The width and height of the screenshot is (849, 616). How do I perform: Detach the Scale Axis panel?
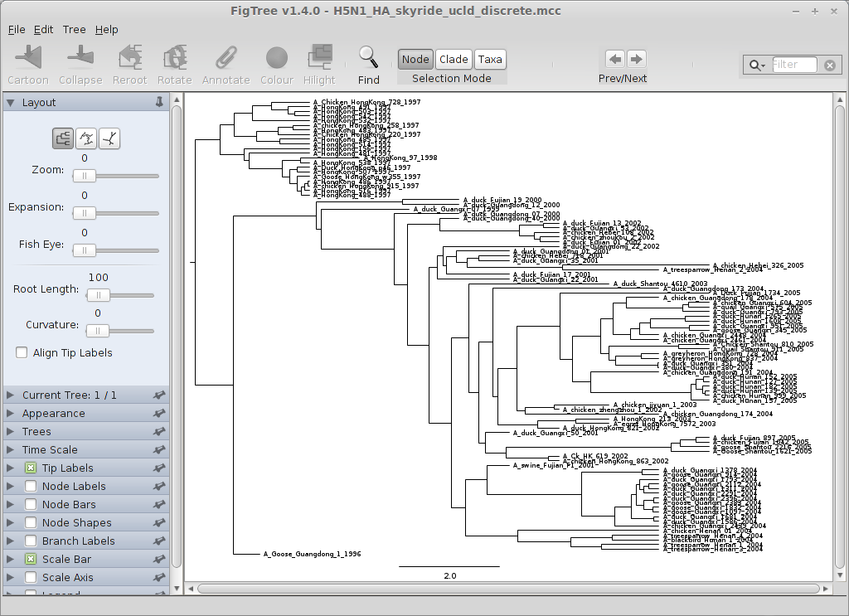[158, 578]
